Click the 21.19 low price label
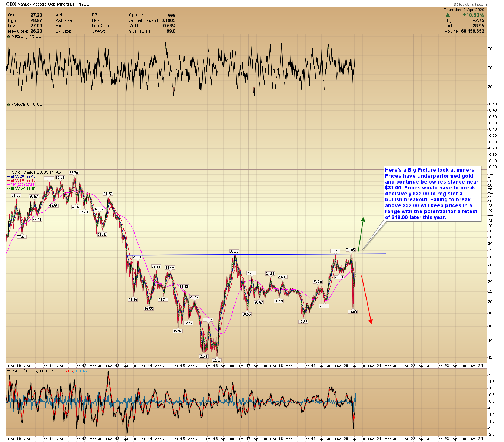 (133, 300)
